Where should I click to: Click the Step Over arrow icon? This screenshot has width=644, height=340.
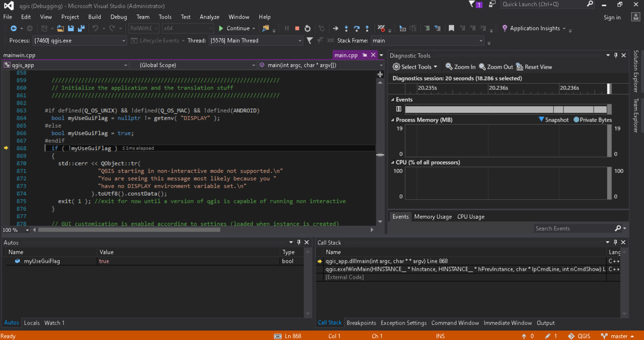tap(356, 28)
